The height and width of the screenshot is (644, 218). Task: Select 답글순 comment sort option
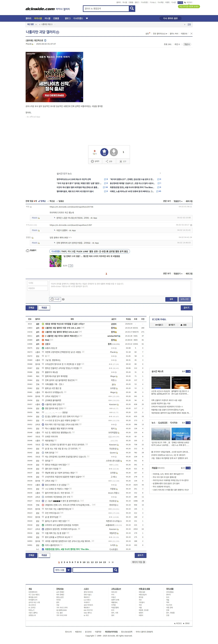pyautogui.click(x=60, y=201)
